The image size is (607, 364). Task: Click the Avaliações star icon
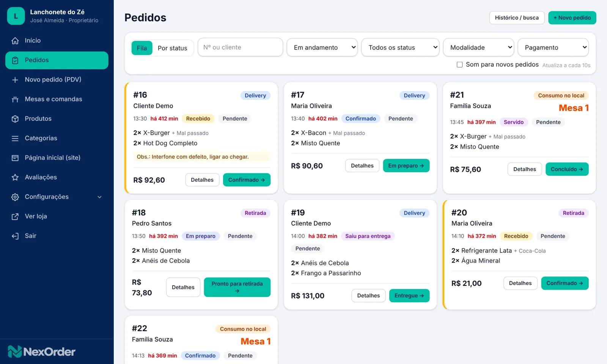click(x=15, y=177)
